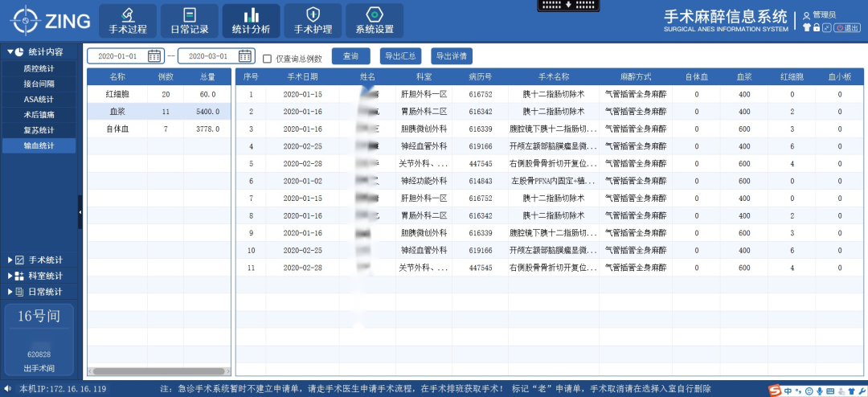Click the punctuation mode icon in IME bar
The image size is (868, 397).
tap(798, 391)
